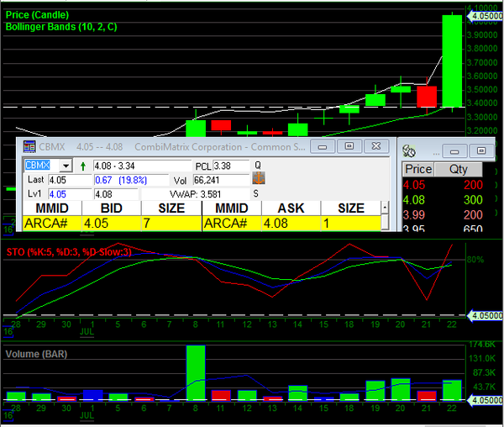
Task: Minimize the Time & Sales window
Action: [454, 150]
